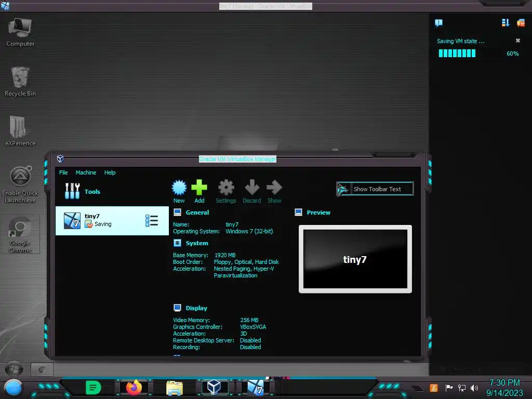
Task: Click the 'Remote Desktop Server:' label
Action: [204, 340]
